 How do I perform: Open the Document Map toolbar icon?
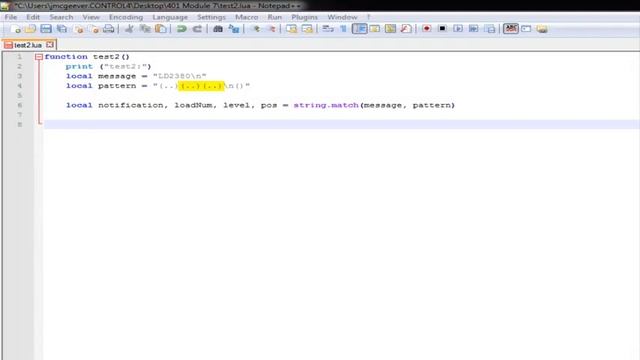[390, 29]
